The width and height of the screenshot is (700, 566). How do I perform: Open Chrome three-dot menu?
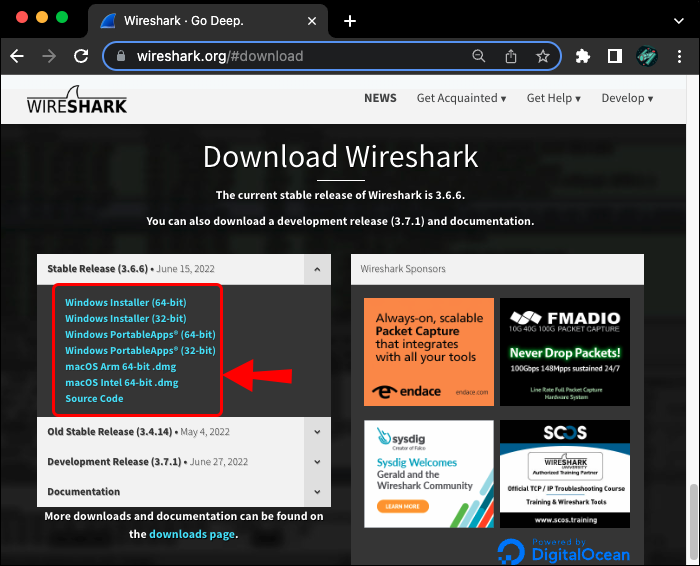point(679,56)
